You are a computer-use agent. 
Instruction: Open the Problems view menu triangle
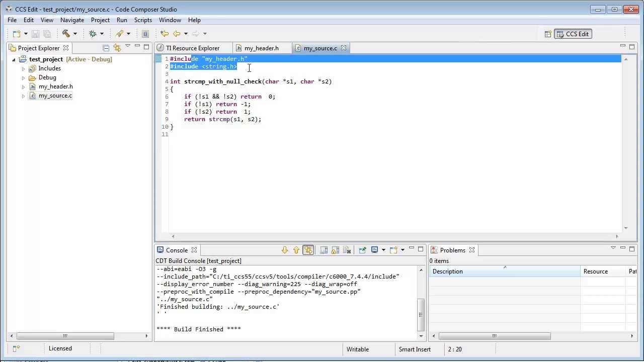tap(613, 248)
